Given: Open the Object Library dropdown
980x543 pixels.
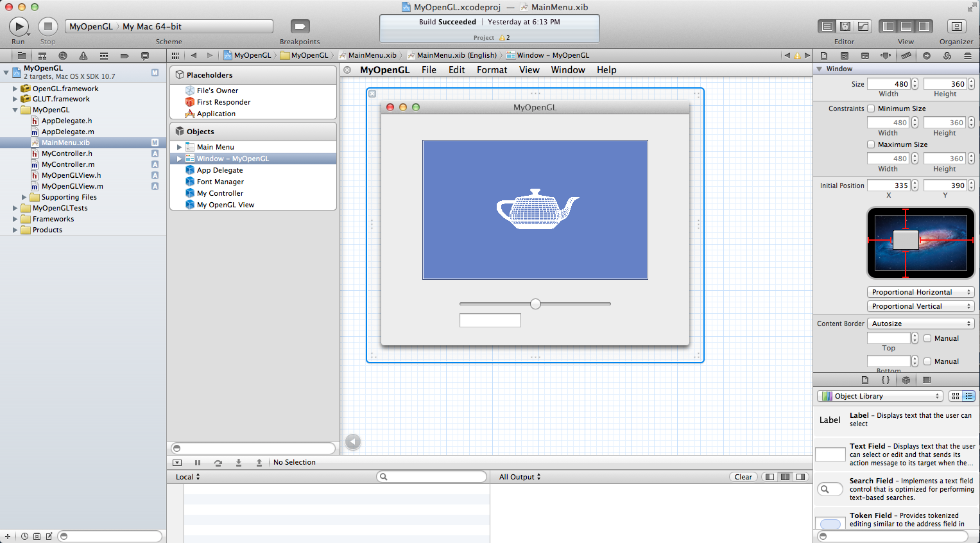Looking at the screenshot, I should coord(880,396).
